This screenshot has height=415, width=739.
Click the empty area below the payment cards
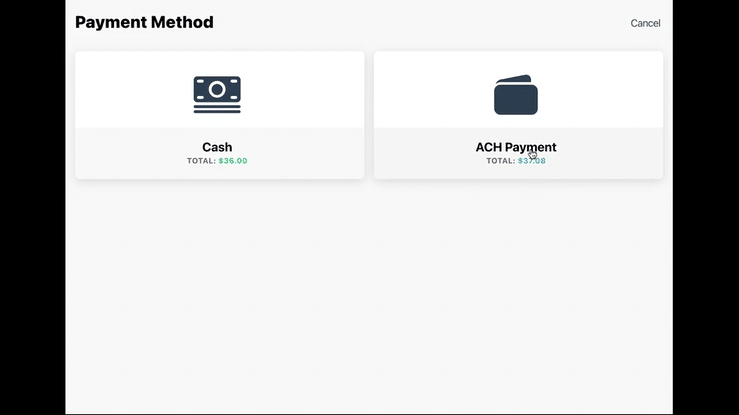coord(369,300)
